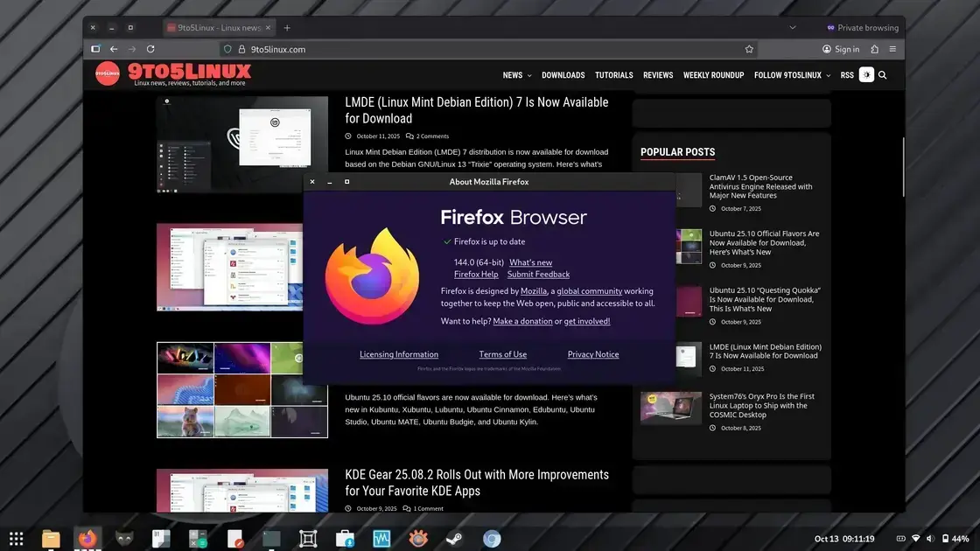
Task: Open the text editor icon in the dock
Action: 235,539
